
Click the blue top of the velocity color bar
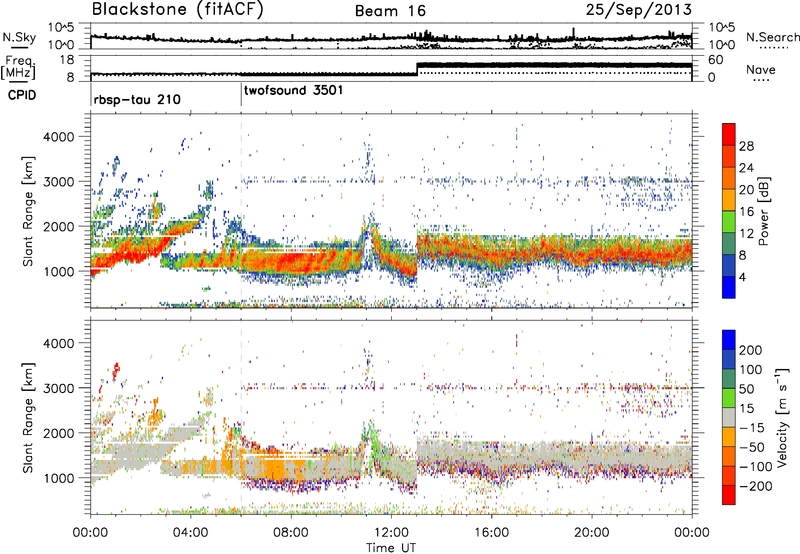point(729,340)
